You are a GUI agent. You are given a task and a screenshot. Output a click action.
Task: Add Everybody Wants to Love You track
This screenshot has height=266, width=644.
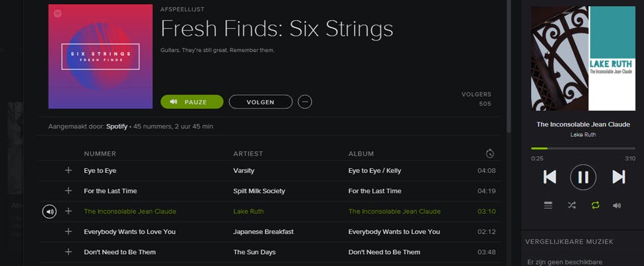pyautogui.click(x=68, y=231)
